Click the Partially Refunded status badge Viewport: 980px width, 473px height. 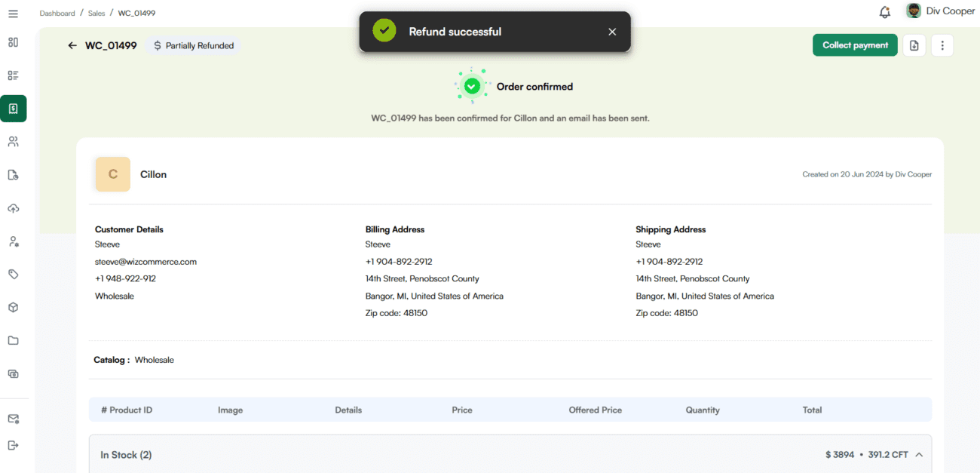coord(193,46)
